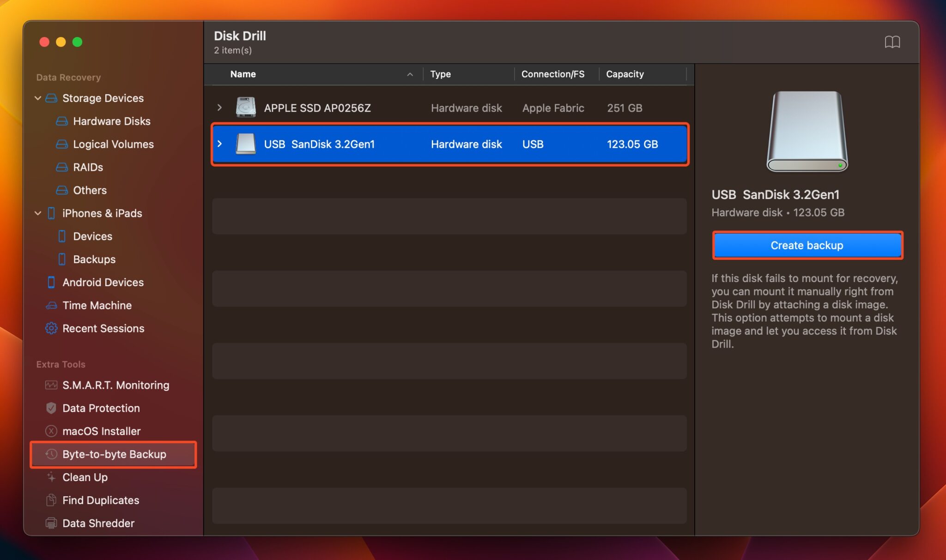Open the Time Machine section
The height and width of the screenshot is (560, 946).
point(97,305)
